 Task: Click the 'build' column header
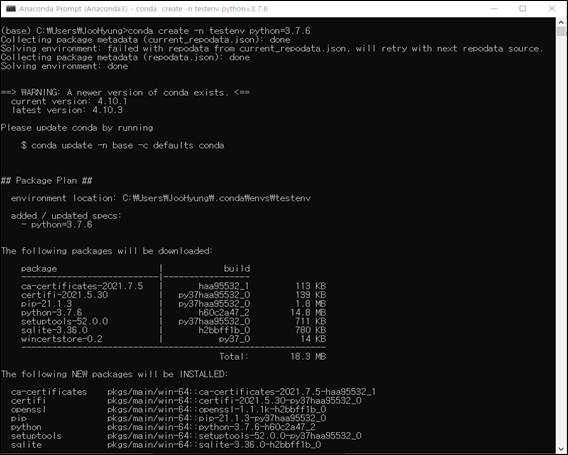click(237, 268)
